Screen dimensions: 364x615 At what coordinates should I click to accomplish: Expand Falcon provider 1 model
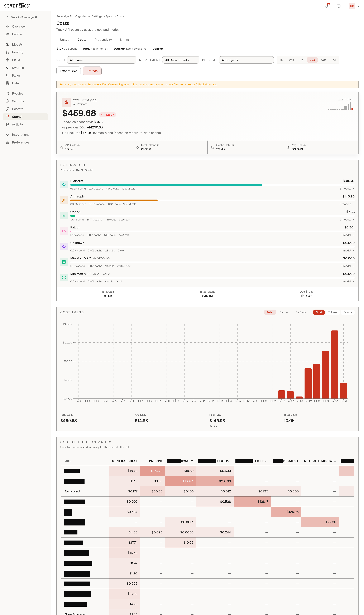pos(348,235)
